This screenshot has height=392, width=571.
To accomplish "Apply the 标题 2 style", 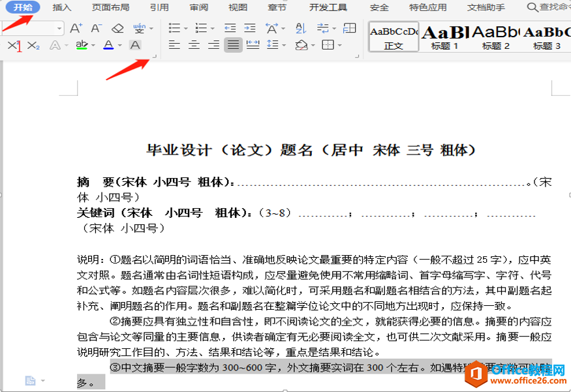I will point(495,37).
